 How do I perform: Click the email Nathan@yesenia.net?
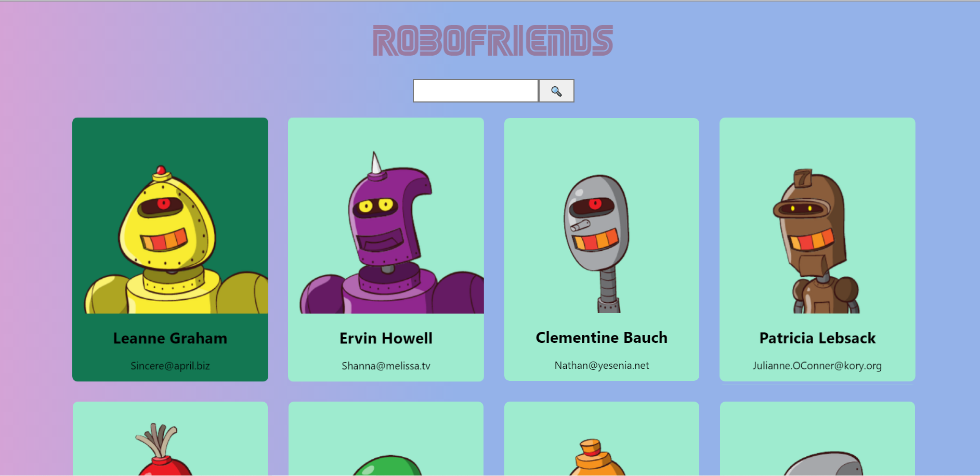(x=602, y=365)
